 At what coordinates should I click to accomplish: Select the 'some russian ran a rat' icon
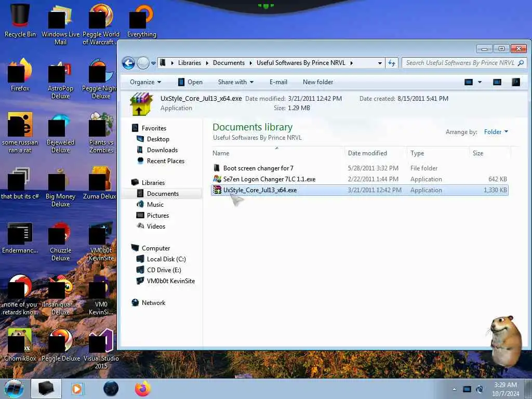(x=20, y=132)
